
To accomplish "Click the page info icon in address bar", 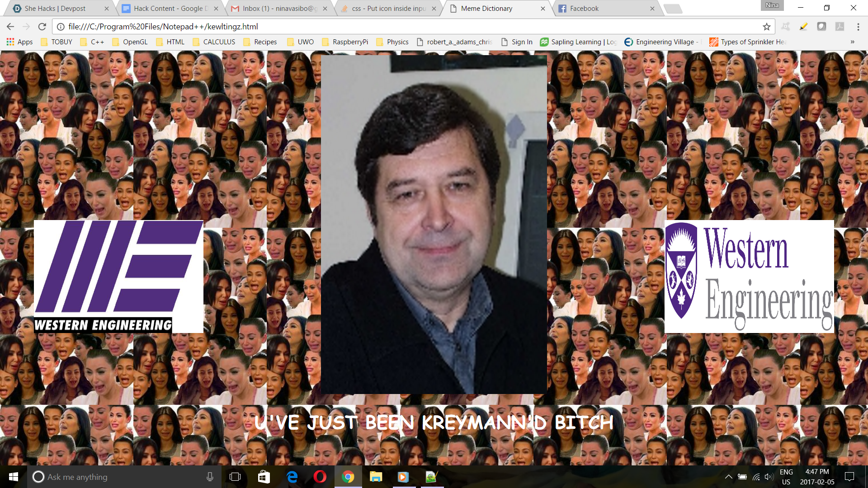I will pyautogui.click(x=61, y=27).
